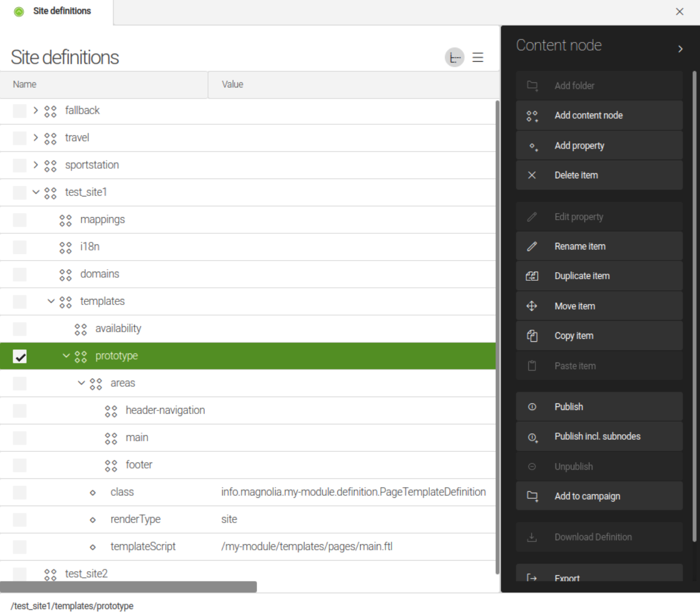The width and height of the screenshot is (700, 613).
Task: Expand the travel node
Action: point(35,138)
